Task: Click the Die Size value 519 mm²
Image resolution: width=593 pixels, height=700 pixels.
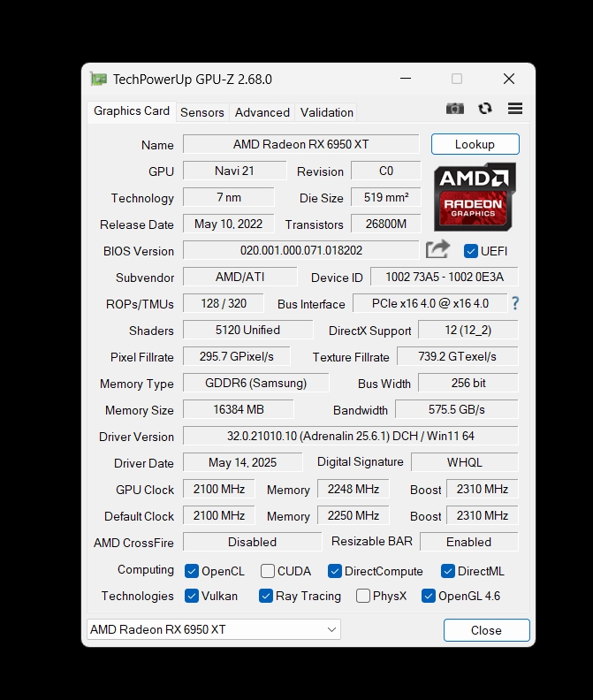Action: pyautogui.click(x=386, y=197)
